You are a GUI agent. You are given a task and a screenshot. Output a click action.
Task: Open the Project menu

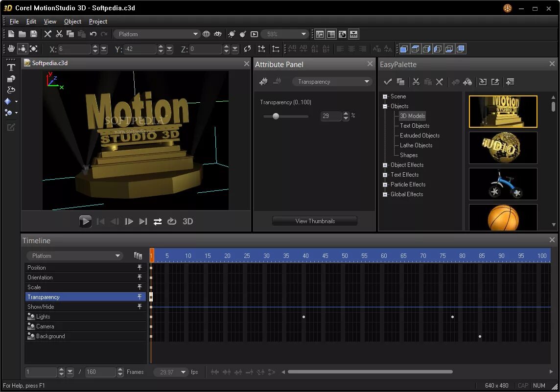coord(98,22)
